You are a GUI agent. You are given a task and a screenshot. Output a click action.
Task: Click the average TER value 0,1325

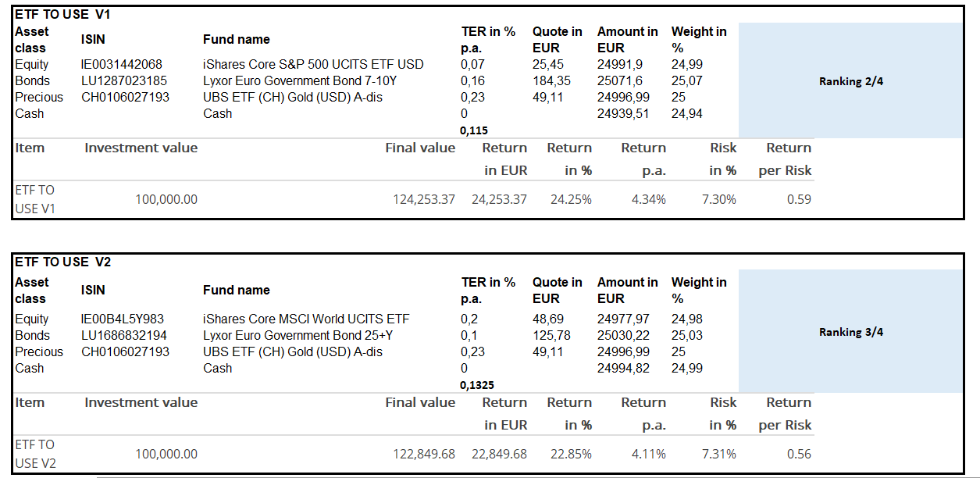(x=477, y=385)
